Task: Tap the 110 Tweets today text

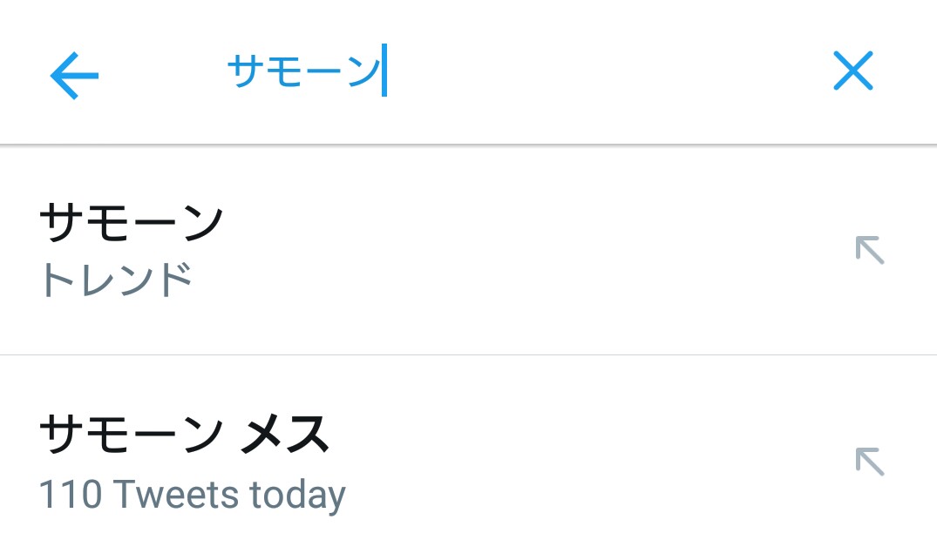Action: point(193,495)
